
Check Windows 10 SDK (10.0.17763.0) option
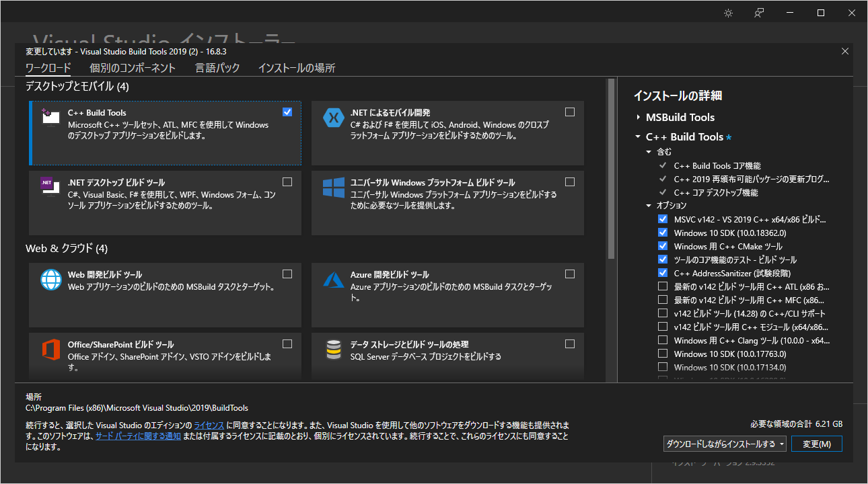pos(663,354)
